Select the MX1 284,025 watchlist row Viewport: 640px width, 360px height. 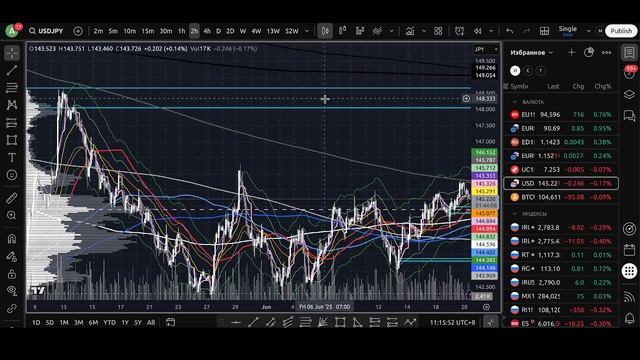(x=561, y=296)
